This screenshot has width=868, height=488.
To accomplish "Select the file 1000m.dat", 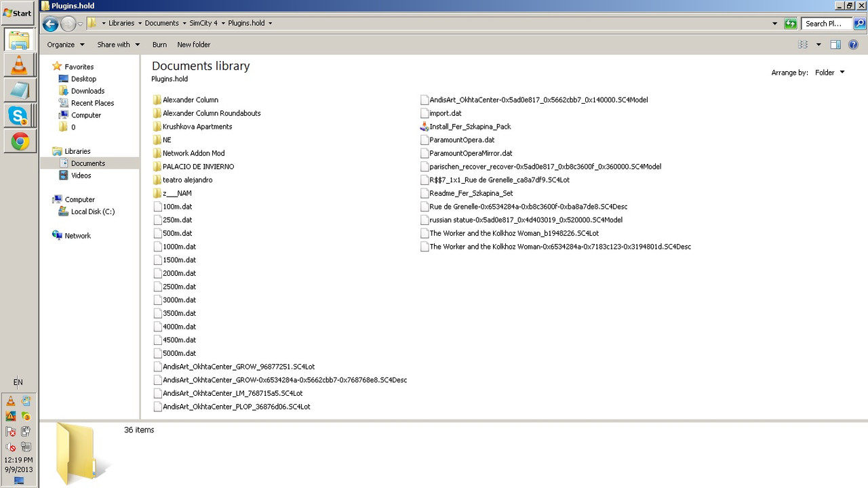I will [179, 247].
